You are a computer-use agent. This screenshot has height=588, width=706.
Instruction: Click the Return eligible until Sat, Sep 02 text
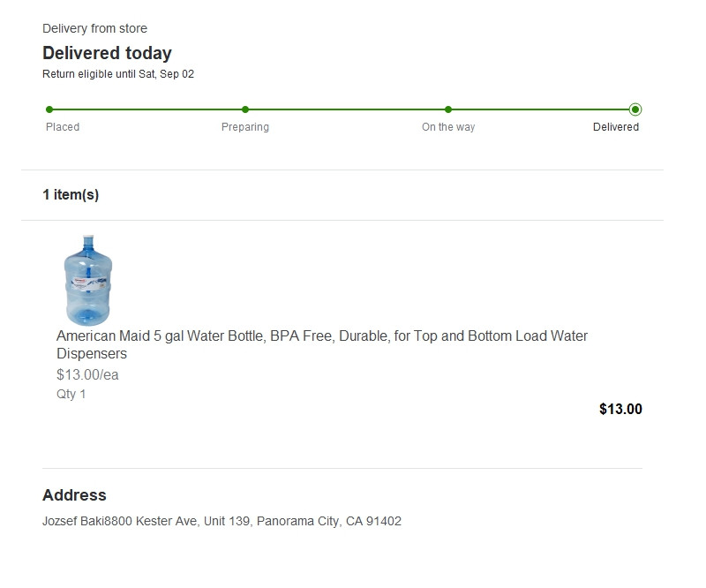click(118, 74)
